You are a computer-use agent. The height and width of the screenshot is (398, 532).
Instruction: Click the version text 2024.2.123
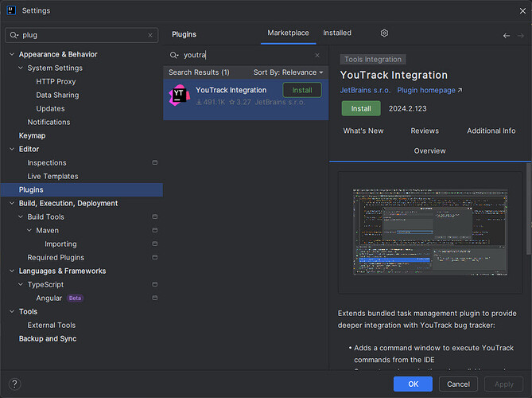click(407, 109)
